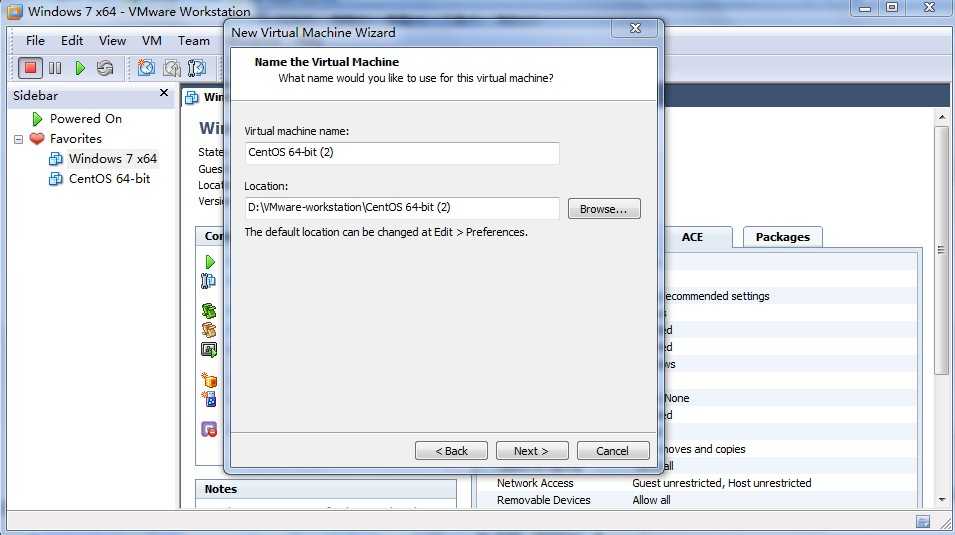The height and width of the screenshot is (535, 955).
Task: Restore down the VMware Workstation window
Action: tap(892, 8)
